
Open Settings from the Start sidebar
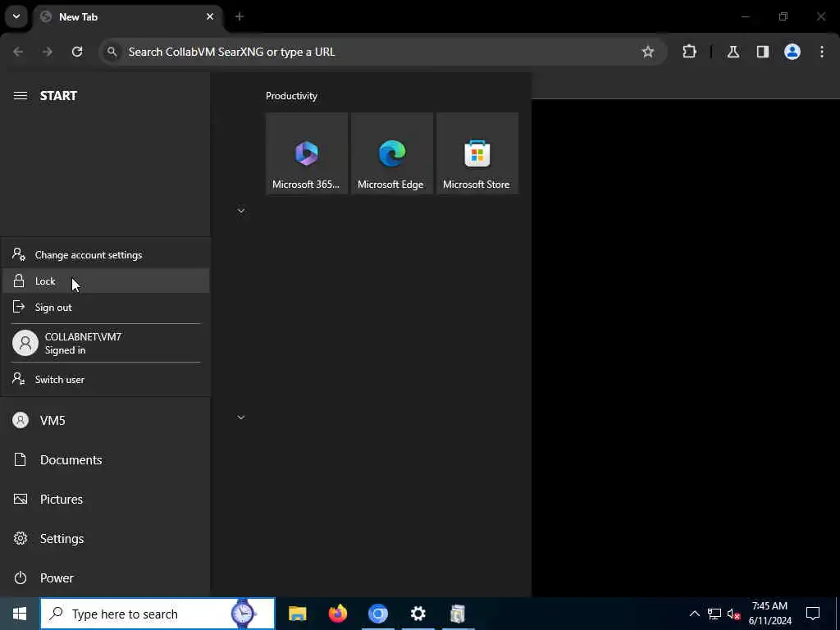click(x=106, y=538)
